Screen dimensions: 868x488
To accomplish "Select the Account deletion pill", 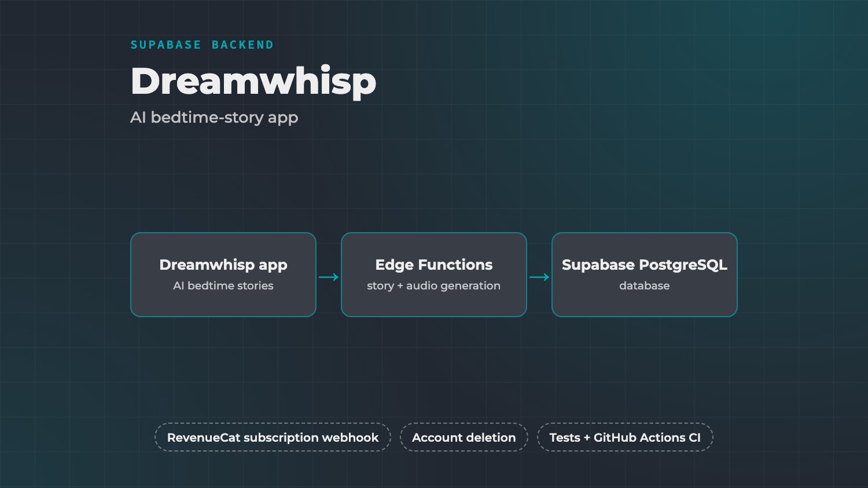I will (x=464, y=438).
